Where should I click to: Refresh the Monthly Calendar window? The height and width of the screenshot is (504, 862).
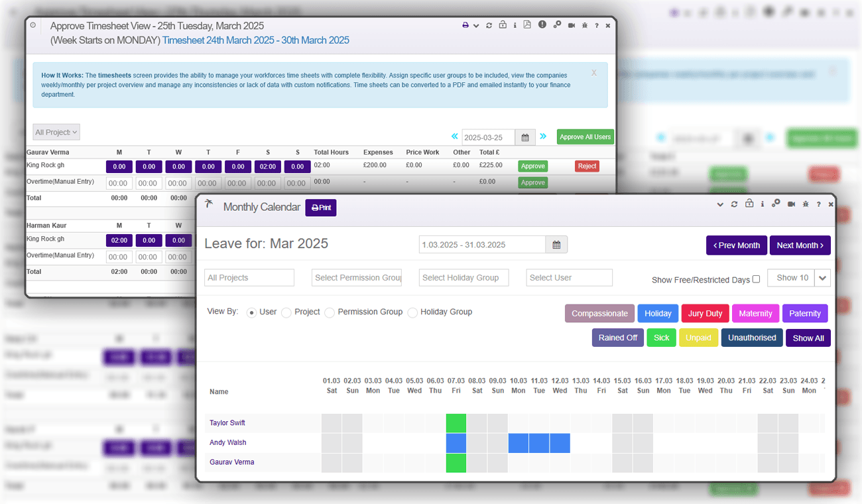coord(735,204)
